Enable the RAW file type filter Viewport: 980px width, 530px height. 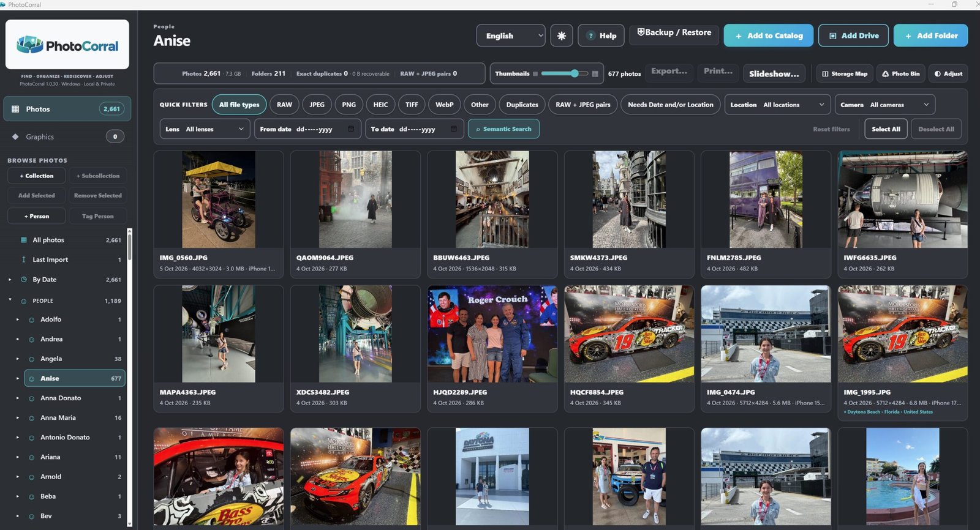coord(284,105)
